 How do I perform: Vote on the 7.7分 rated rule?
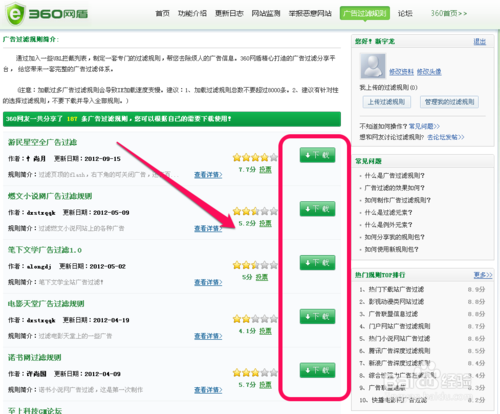[x=265, y=170]
